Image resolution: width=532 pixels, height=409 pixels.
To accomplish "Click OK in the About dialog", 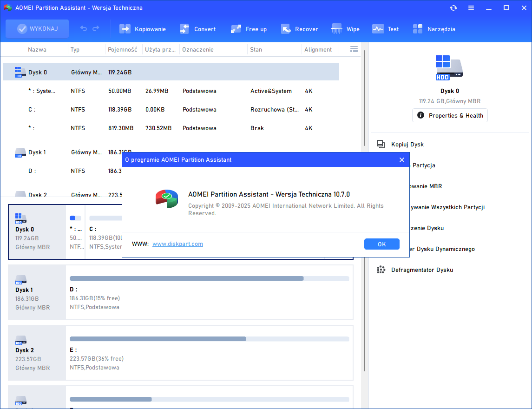I will pos(382,244).
